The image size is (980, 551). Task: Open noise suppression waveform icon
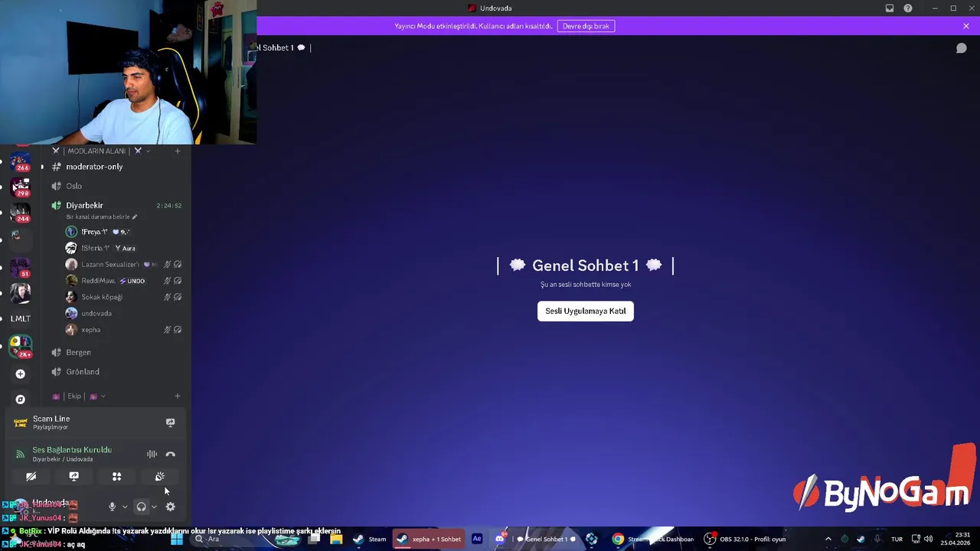pyautogui.click(x=152, y=455)
